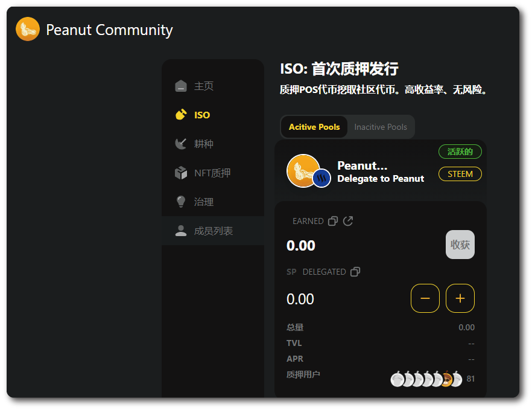Viewport: 532px width, 410px height.
Task: Click the 活跃的 status badge
Action: coord(460,152)
